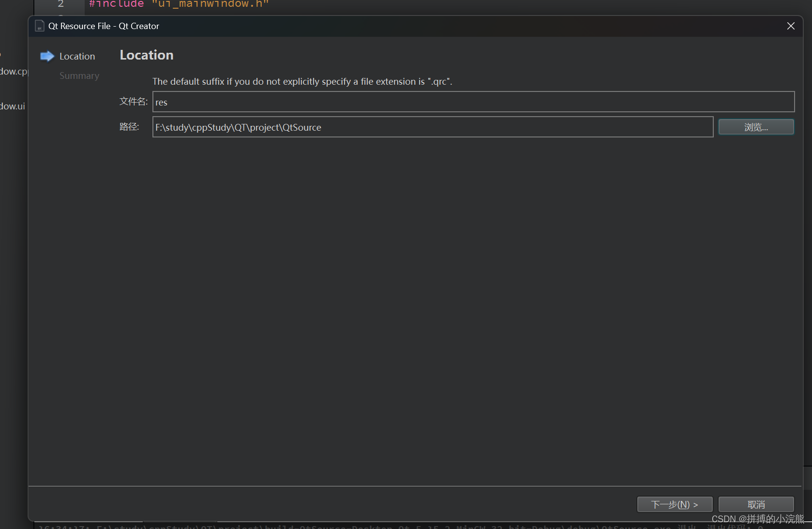Click the default suffix .qrc description text
This screenshot has height=529, width=812.
click(302, 81)
